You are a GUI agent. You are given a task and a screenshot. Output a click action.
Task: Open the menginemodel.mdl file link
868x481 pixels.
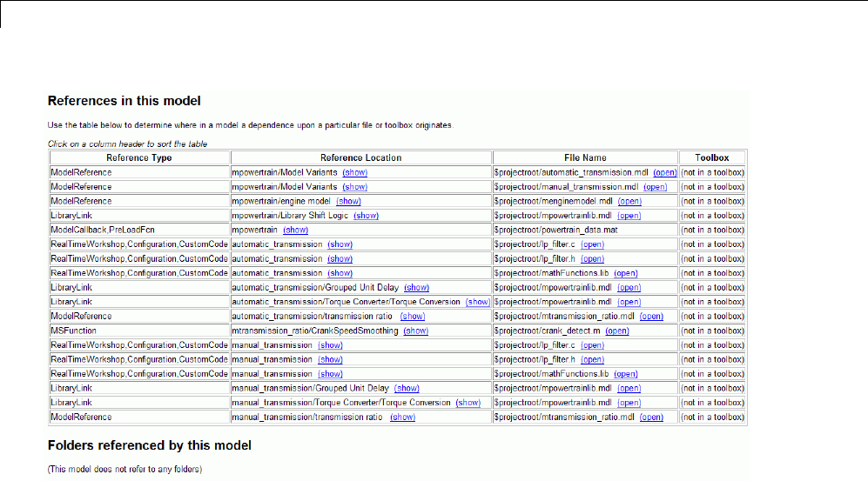pyautogui.click(x=629, y=201)
